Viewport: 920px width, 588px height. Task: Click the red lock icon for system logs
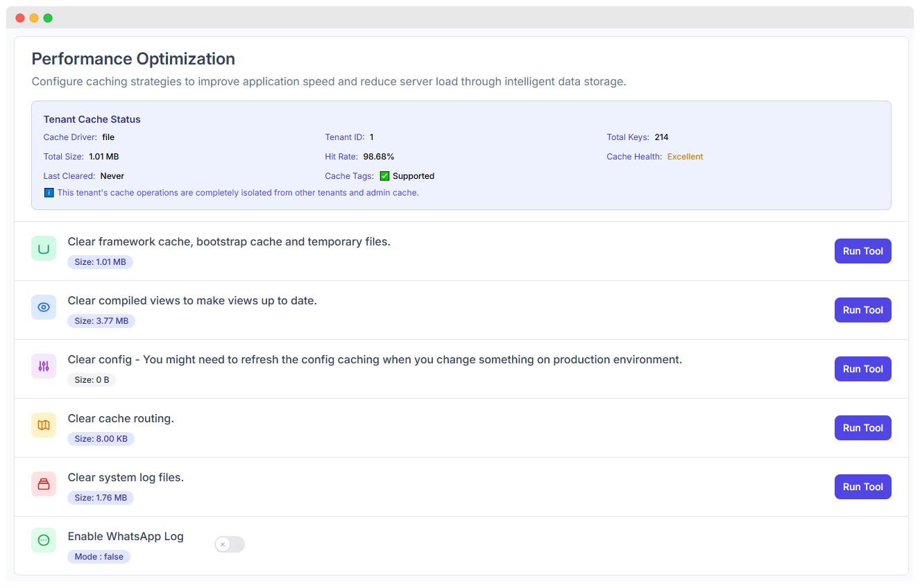click(x=44, y=484)
